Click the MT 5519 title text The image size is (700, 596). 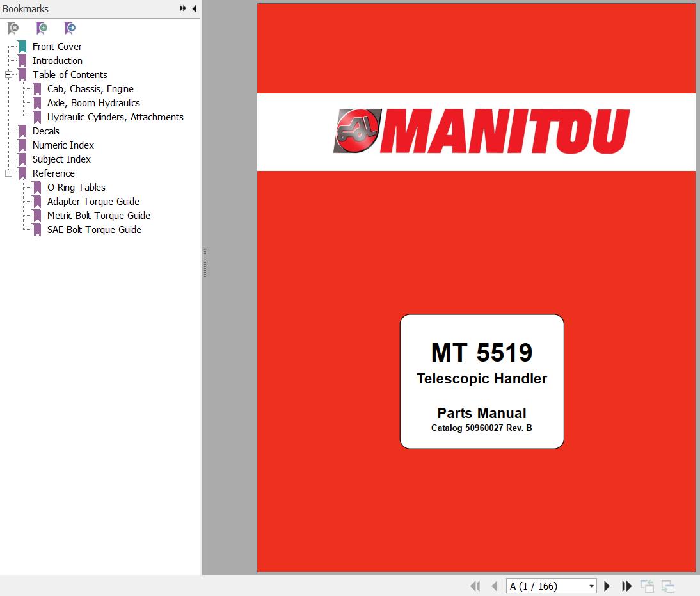point(482,353)
